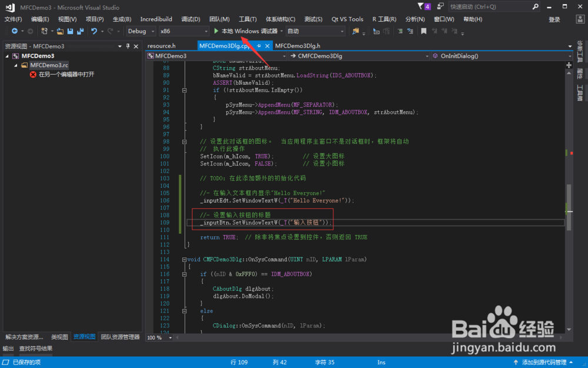Close the 资源视图 panel with its X

coord(136,46)
